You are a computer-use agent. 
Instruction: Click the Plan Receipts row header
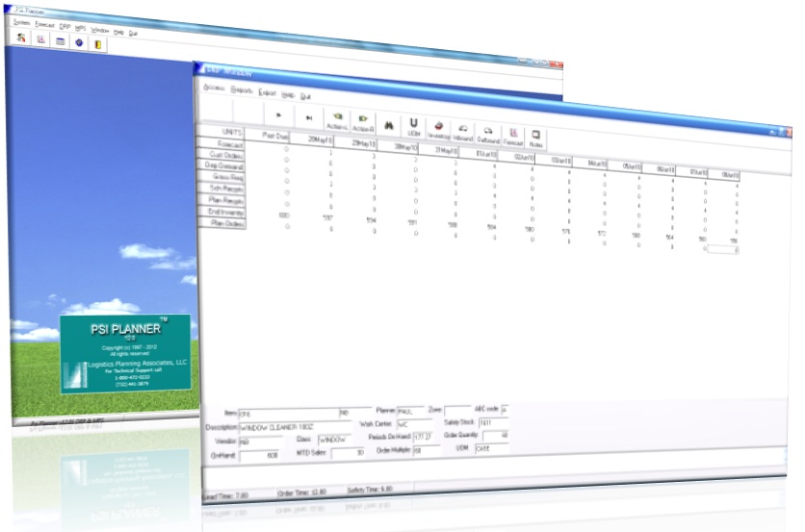click(x=221, y=199)
